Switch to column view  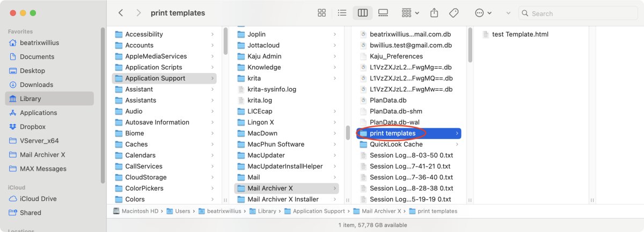tap(362, 13)
